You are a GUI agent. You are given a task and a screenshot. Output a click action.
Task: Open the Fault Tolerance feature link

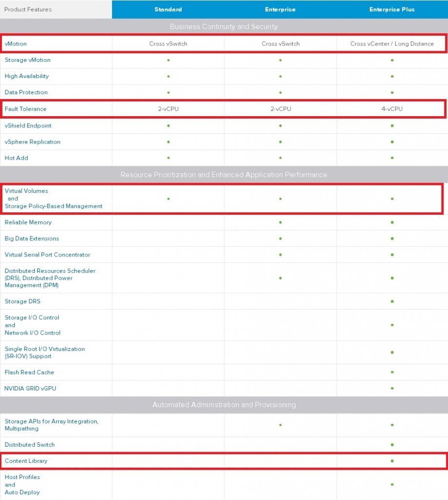[x=26, y=109]
